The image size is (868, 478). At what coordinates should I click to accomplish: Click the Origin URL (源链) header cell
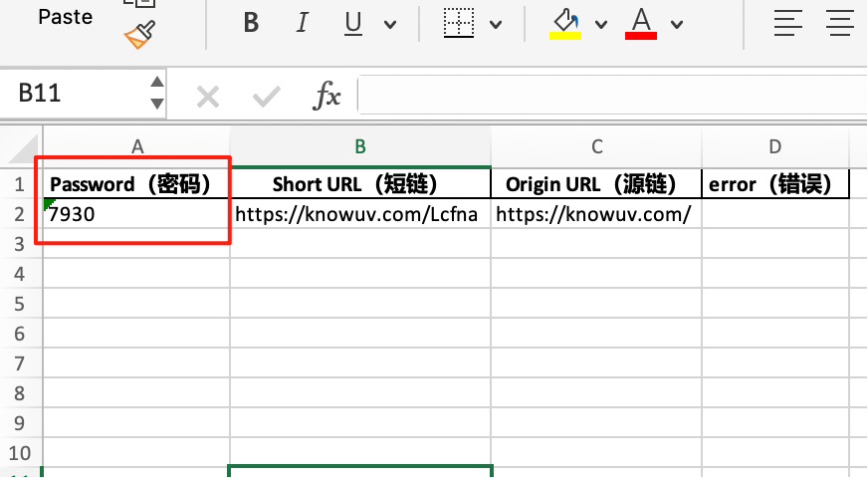click(596, 184)
